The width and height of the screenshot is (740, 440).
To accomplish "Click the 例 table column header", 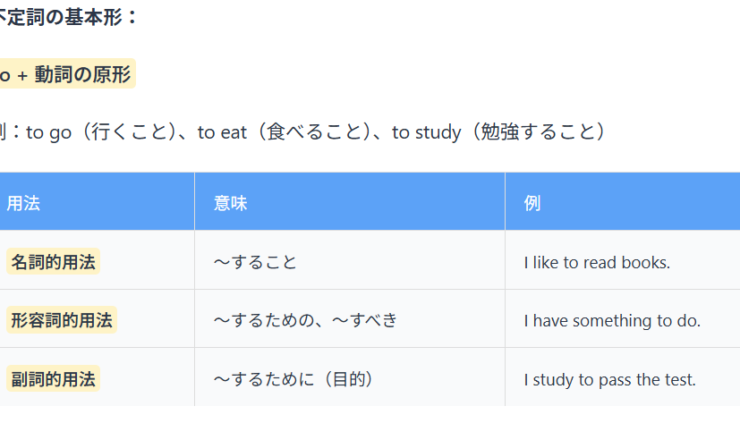I will click(x=532, y=202).
